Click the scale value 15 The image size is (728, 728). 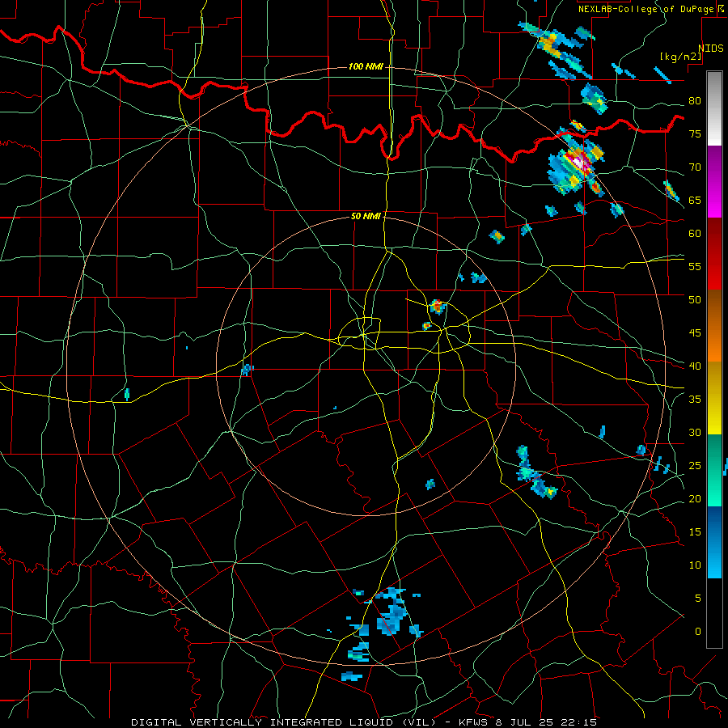(695, 531)
